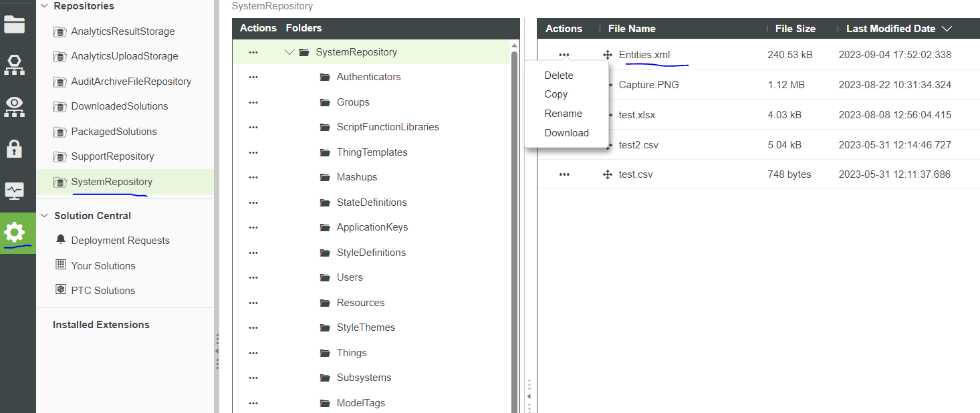The height and width of the screenshot is (413, 980).
Task: Open the Actions ellipsis for test.csv
Action: click(x=564, y=174)
